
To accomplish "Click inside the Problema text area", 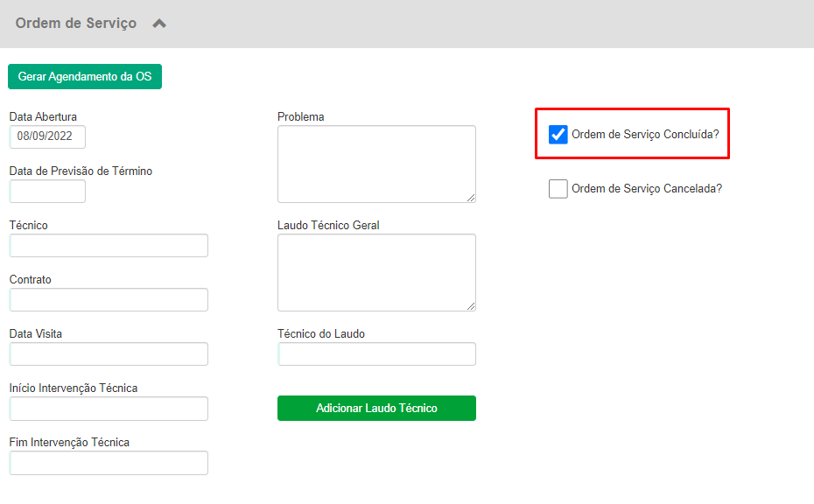I will [x=376, y=164].
